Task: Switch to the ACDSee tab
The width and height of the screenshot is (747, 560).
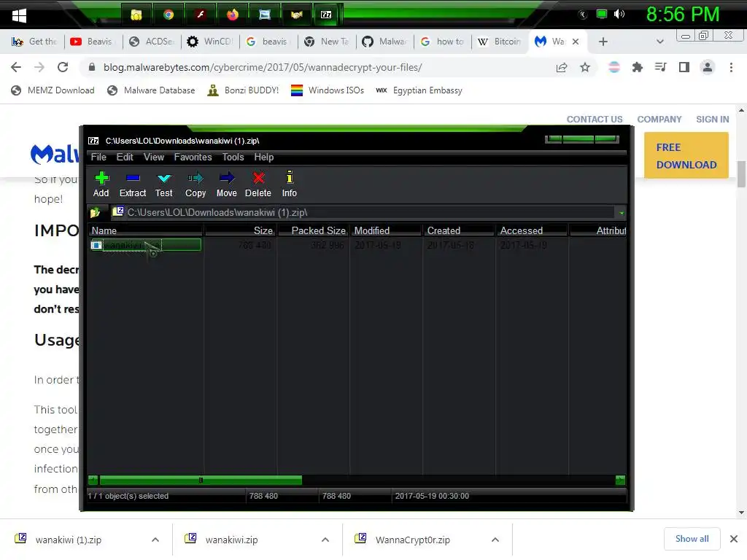Action: (x=152, y=42)
